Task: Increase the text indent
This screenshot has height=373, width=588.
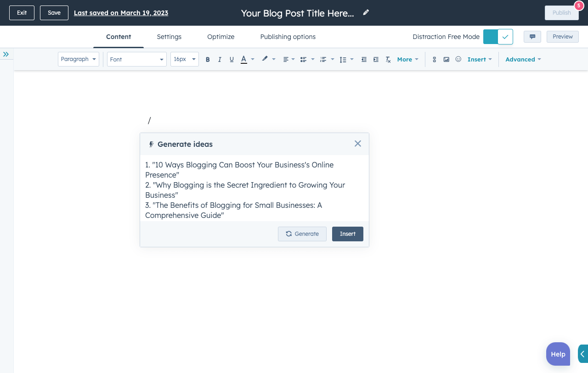Action: click(x=376, y=59)
